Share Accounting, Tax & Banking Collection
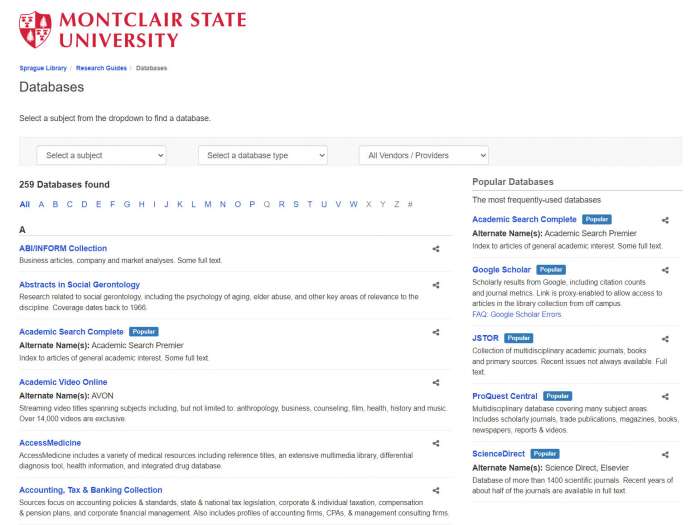 435,491
